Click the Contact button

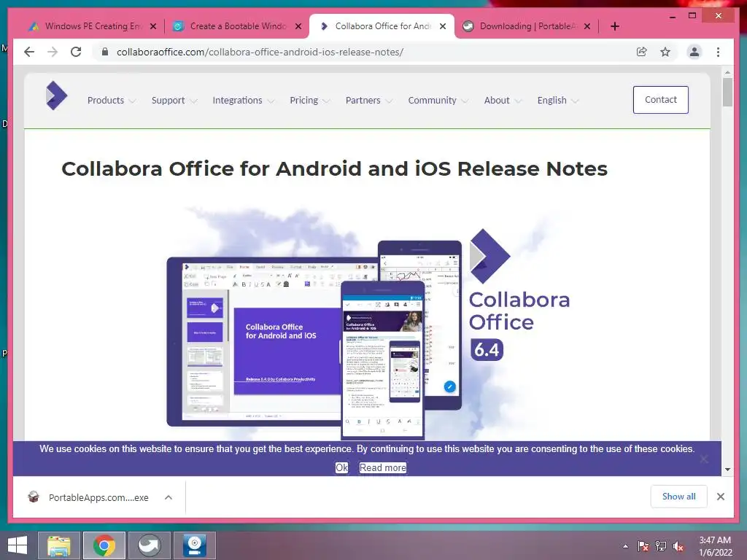(660, 99)
